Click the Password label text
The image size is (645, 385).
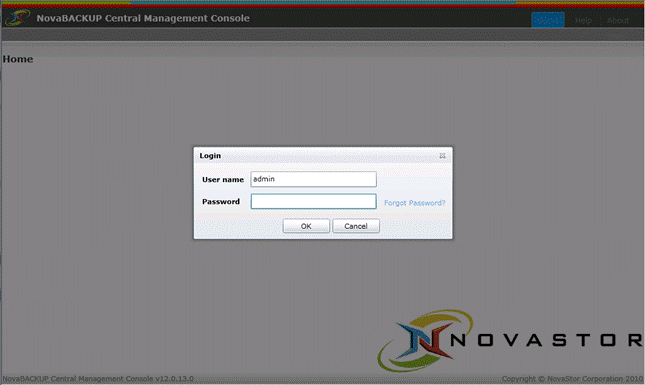(221, 202)
